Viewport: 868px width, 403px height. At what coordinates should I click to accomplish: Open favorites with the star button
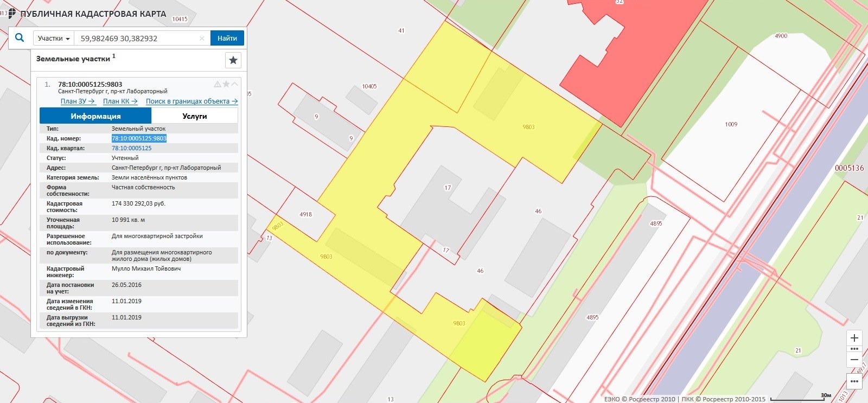coord(233,60)
